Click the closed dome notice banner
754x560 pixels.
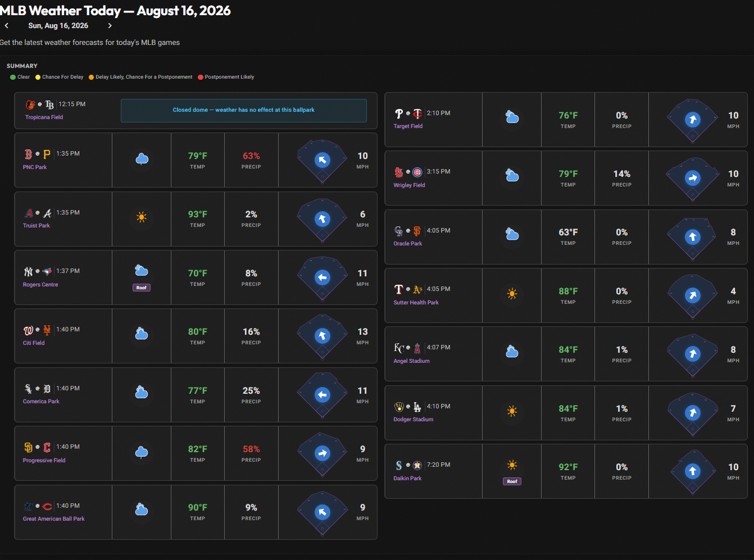pyautogui.click(x=244, y=110)
